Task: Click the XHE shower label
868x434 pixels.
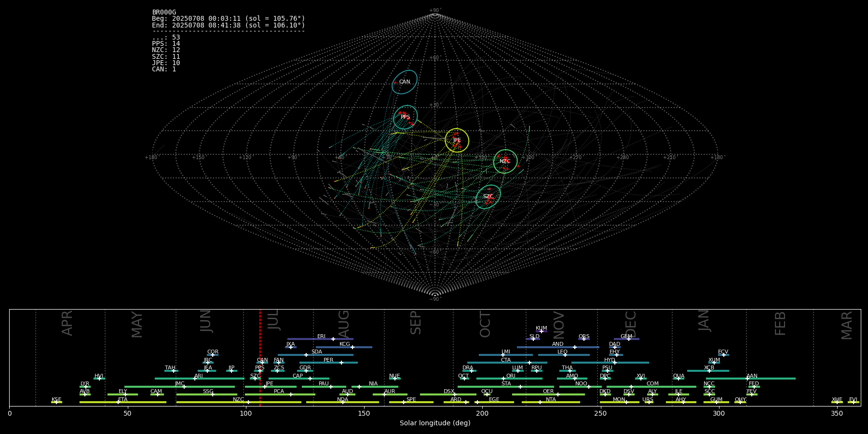Action: [x=837, y=400]
